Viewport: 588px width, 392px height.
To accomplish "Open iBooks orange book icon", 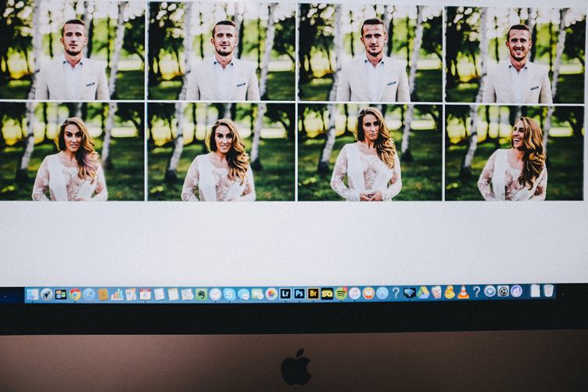I will [x=368, y=293].
